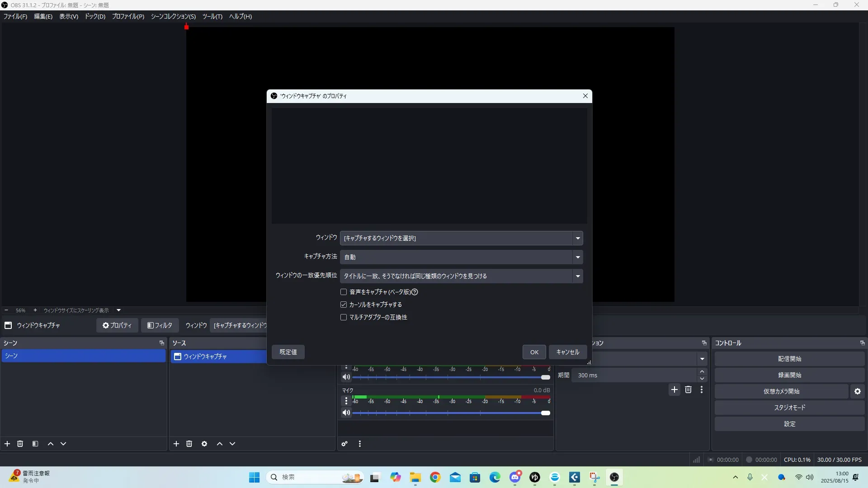868x488 pixels.
Task: Uncheck カーソルをキャプチャする checkbox
Action: (x=344, y=305)
